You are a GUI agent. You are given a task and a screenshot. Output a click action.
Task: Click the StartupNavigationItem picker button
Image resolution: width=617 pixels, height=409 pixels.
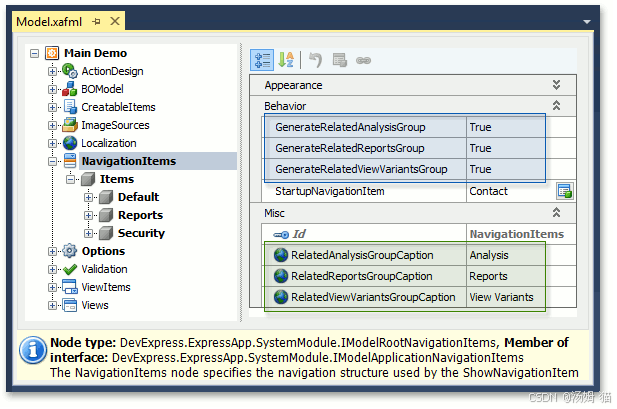(x=565, y=191)
